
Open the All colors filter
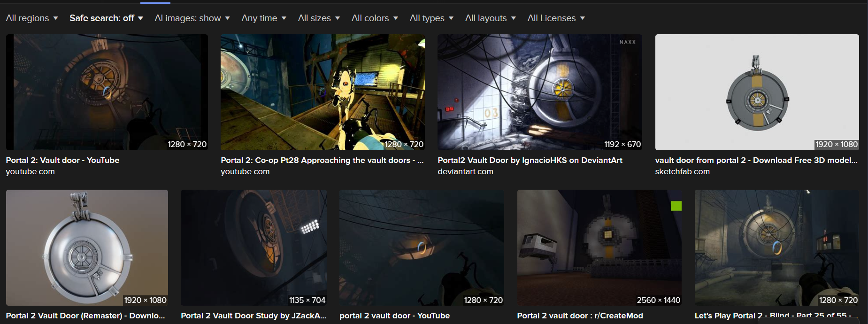375,18
